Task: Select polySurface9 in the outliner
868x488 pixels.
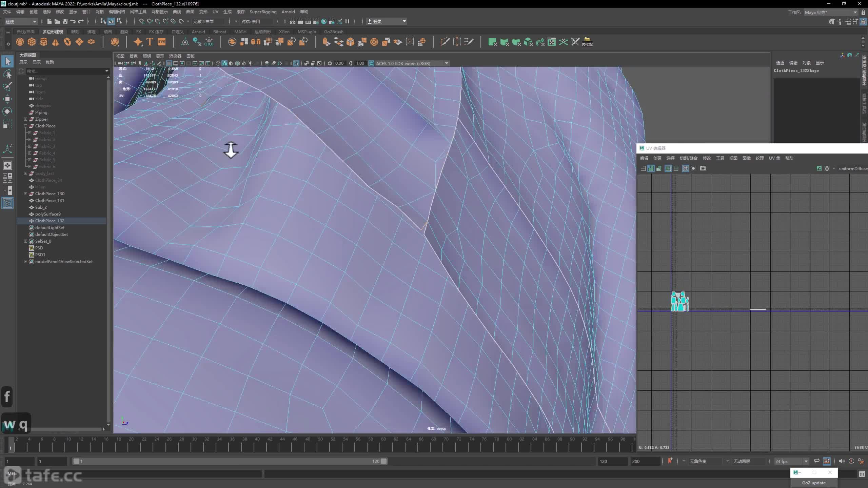Action: (48, 214)
